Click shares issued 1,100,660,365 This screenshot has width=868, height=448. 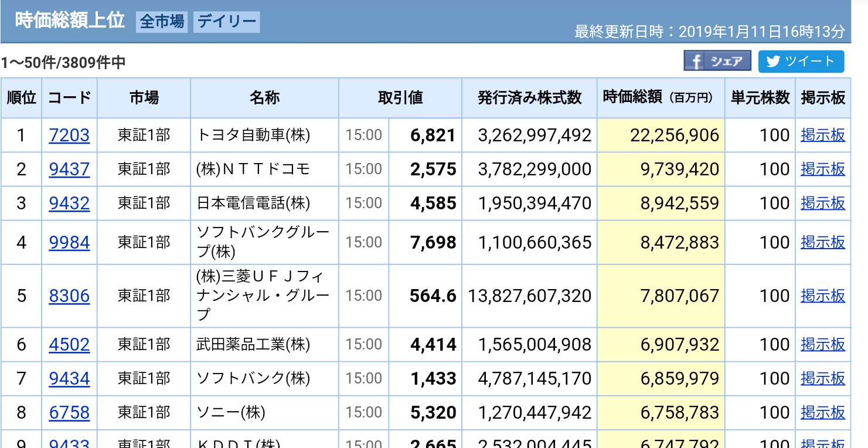(x=535, y=242)
